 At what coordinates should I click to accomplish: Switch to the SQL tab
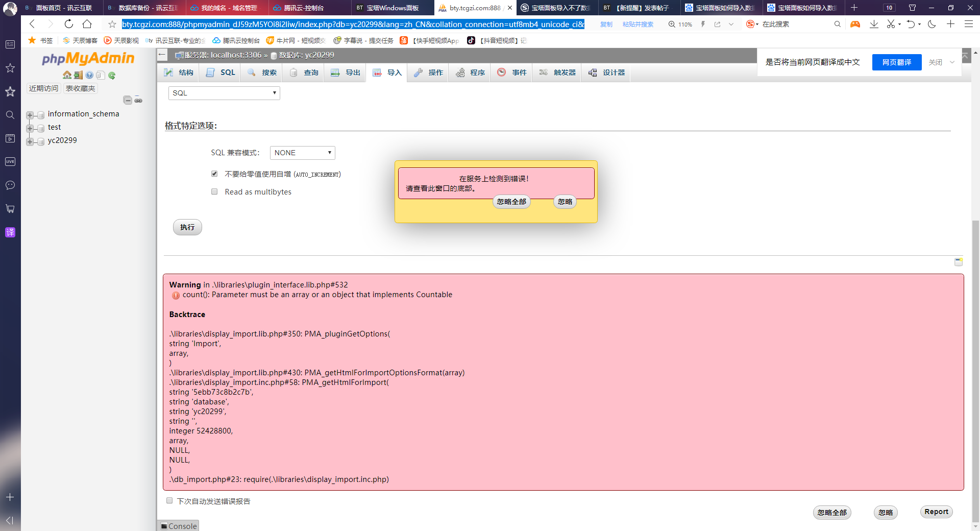point(220,73)
